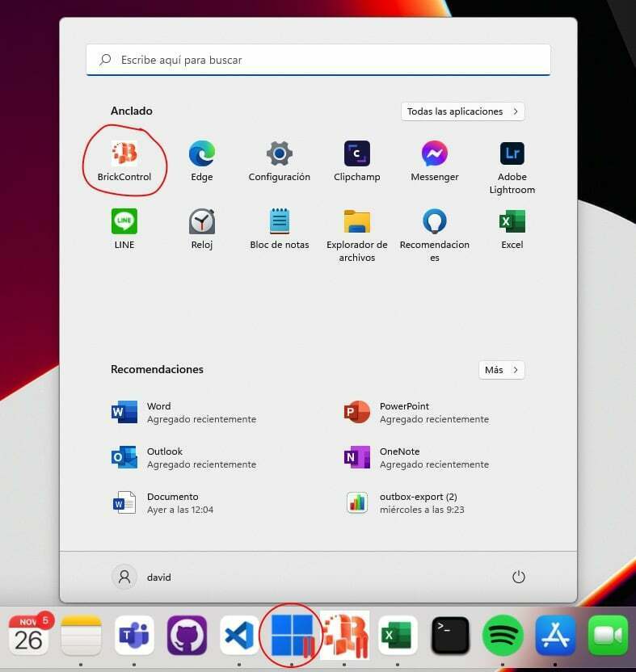Image resolution: width=636 pixels, height=672 pixels.
Task: Open Microsoft Teams in the dock
Action: click(x=134, y=636)
